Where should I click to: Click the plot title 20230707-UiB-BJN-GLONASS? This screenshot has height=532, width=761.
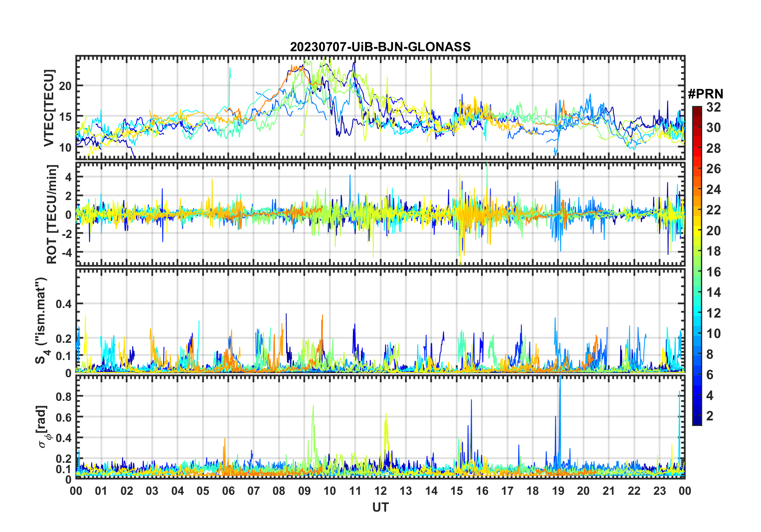[380, 47]
